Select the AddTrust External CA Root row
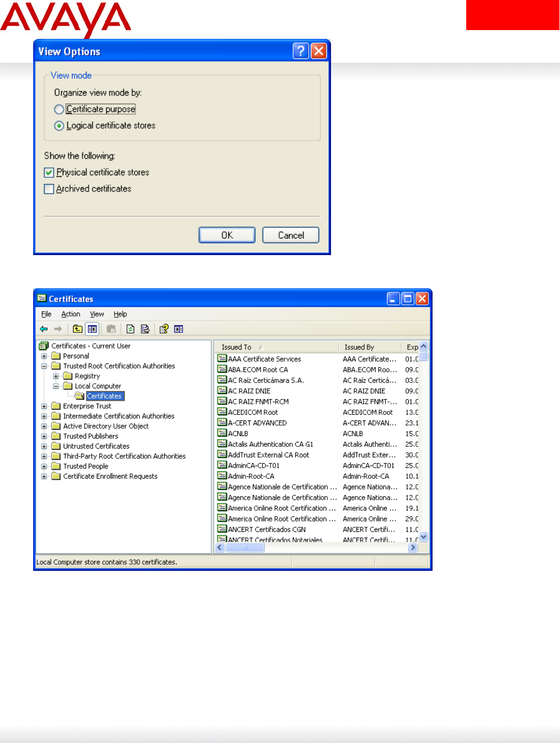Viewport: 560px width, 743px height. (318, 455)
